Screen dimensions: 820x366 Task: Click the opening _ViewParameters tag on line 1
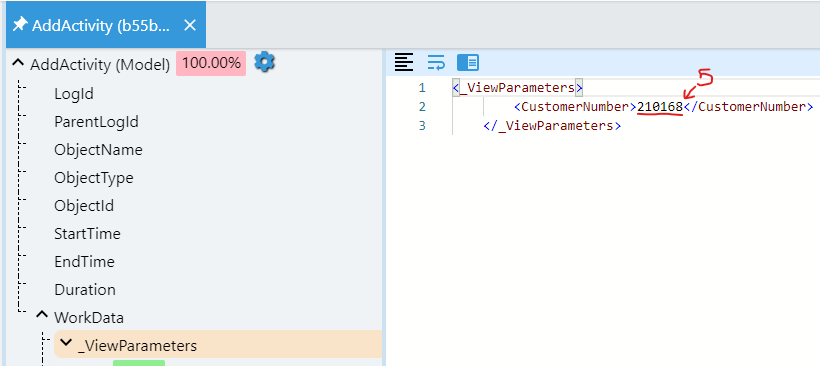coord(518,87)
